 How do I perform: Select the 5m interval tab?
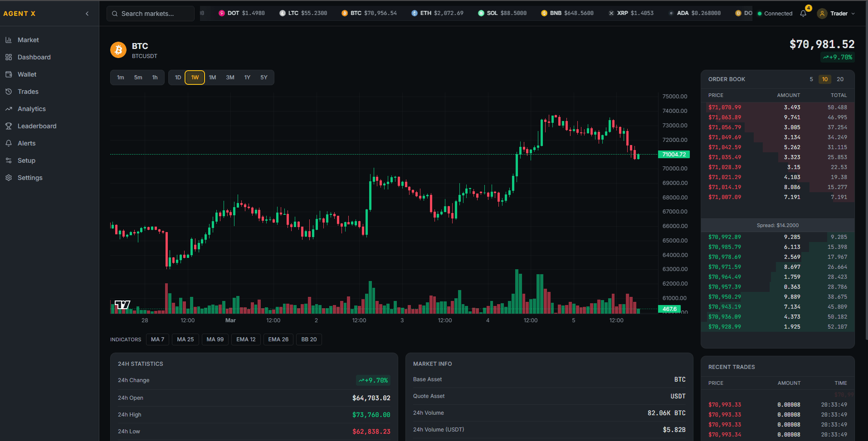point(138,77)
